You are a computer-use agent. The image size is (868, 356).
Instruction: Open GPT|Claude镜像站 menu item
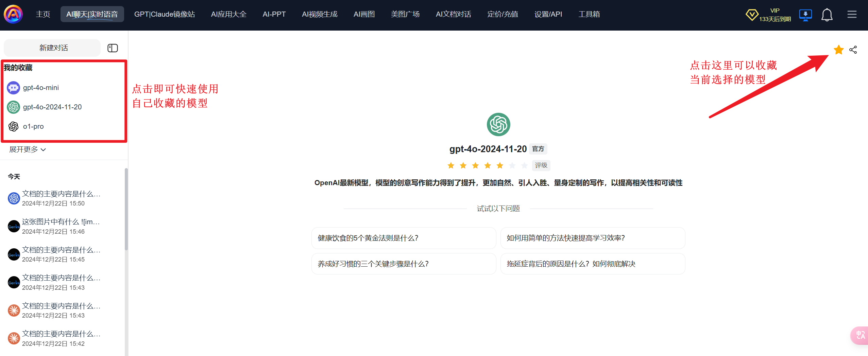(x=165, y=14)
